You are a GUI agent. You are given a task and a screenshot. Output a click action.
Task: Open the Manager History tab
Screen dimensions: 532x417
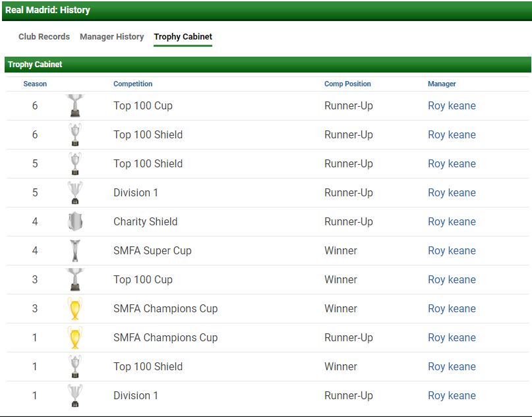[111, 37]
